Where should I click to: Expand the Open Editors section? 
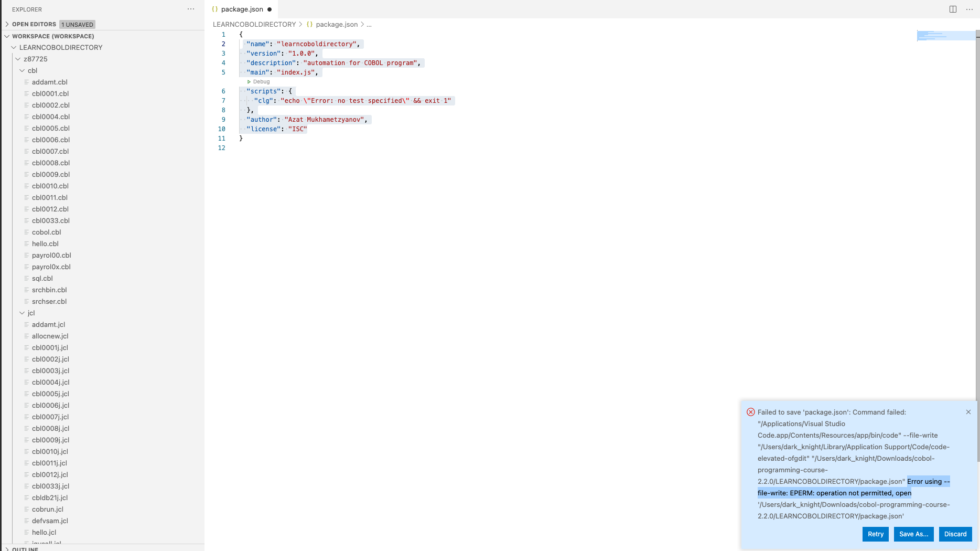(x=7, y=24)
